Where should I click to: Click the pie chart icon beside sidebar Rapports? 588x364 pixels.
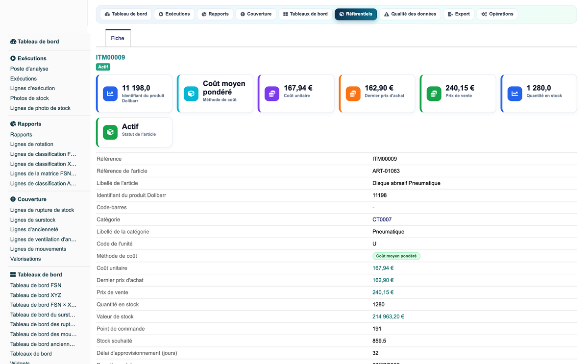coord(13,124)
